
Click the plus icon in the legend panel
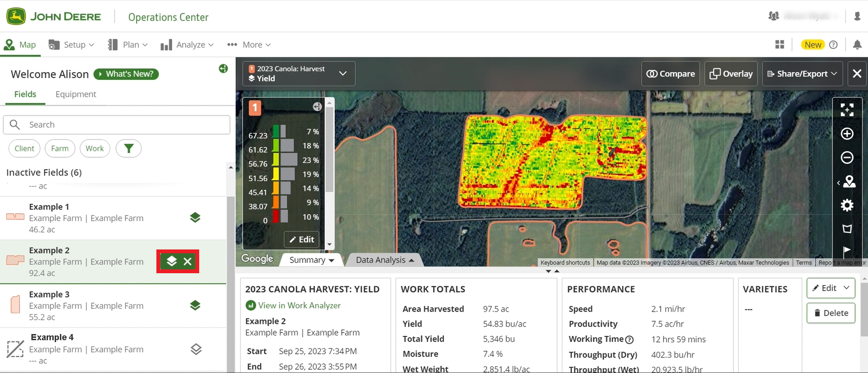point(317,106)
